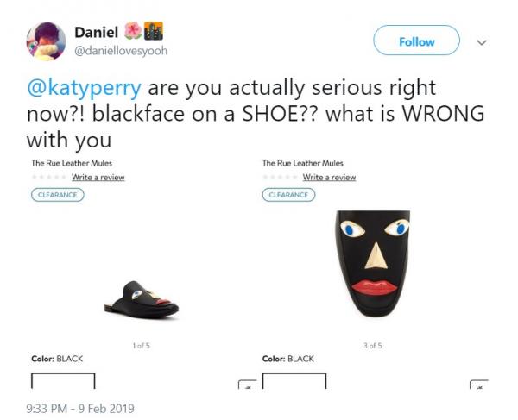Click the @daniellovesyooh handle
This screenshot has width=518, height=420.
[121, 51]
